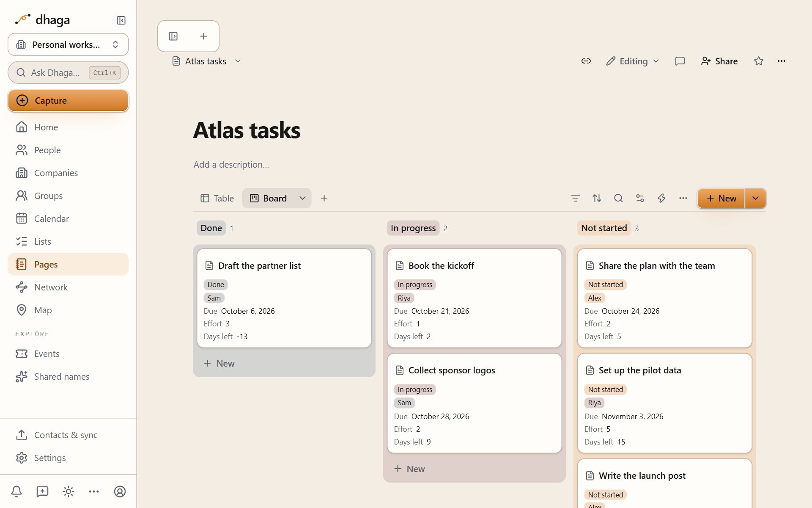Open the People section
This screenshot has width=812, height=508.
tap(68, 150)
